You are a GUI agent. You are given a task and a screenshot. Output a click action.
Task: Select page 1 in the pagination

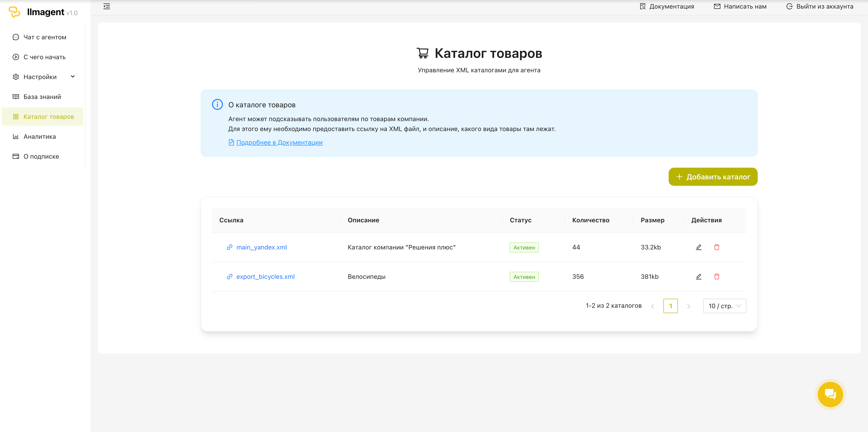[x=670, y=306]
